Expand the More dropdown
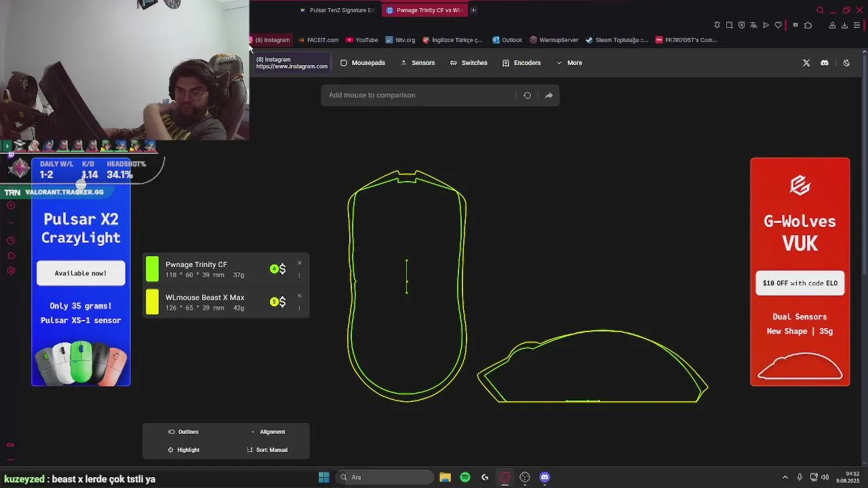Image resolution: width=868 pixels, height=488 pixels. [569, 63]
